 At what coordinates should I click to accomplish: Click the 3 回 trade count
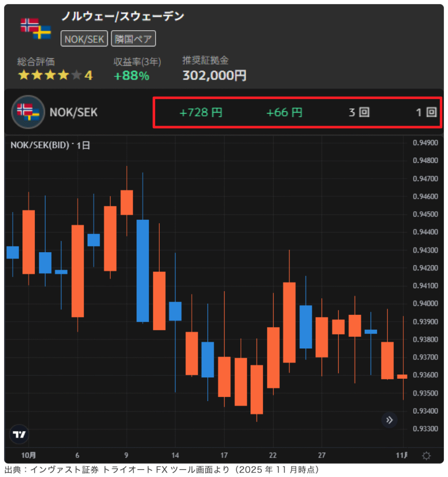click(x=359, y=112)
